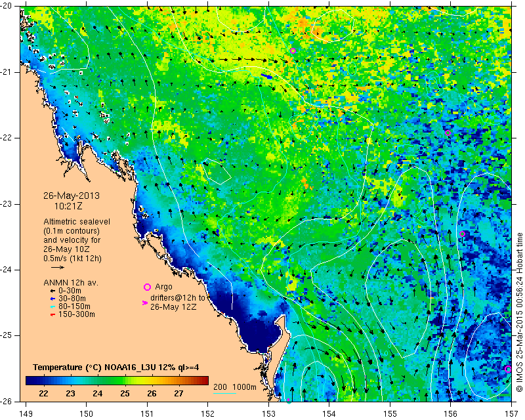
Task: Click the '-22' latitude axis label
Action: pyautogui.click(x=7, y=138)
